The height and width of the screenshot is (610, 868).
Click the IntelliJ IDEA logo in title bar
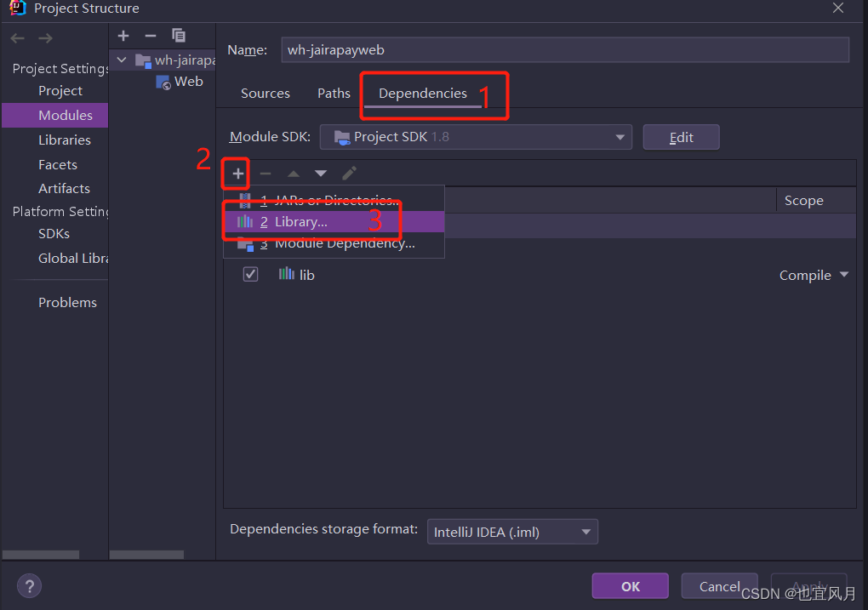(18, 8)
